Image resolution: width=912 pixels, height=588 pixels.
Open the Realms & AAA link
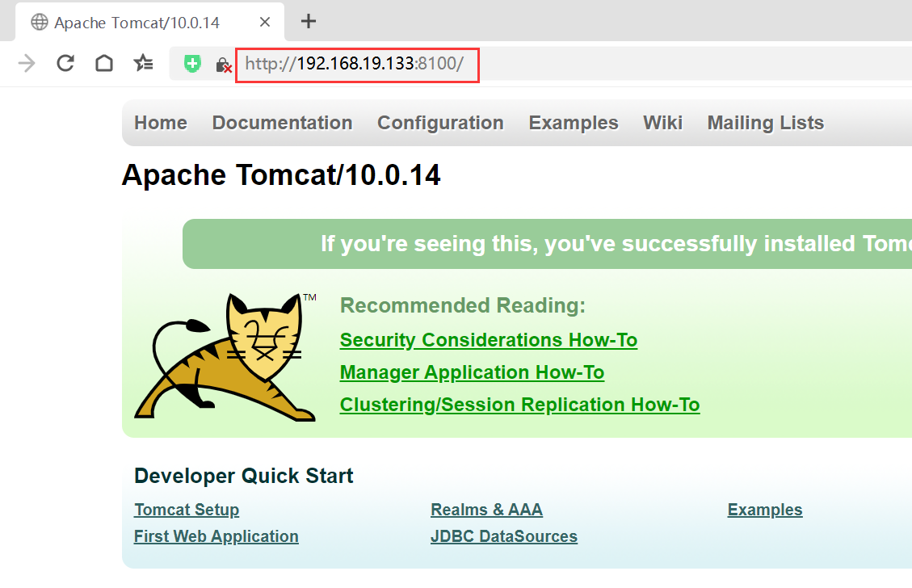486,510
